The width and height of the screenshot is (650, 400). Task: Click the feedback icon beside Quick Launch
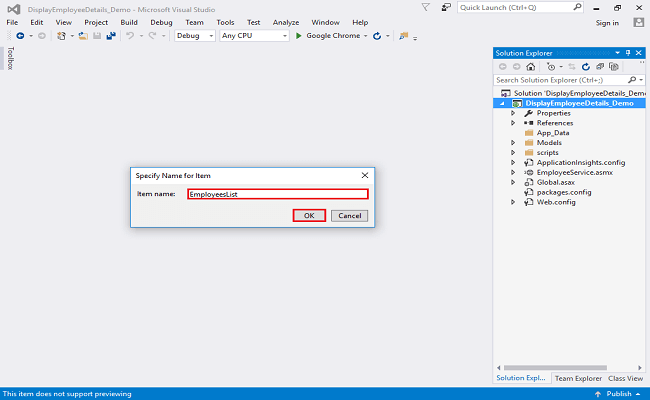(446, 7)
